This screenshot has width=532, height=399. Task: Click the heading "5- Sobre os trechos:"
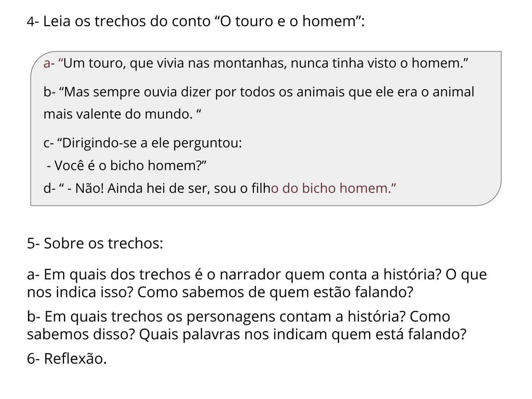[x=95, y=243]
